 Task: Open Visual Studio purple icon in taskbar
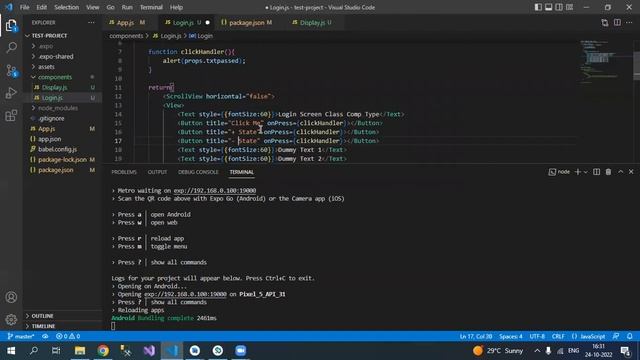(149, 351)
